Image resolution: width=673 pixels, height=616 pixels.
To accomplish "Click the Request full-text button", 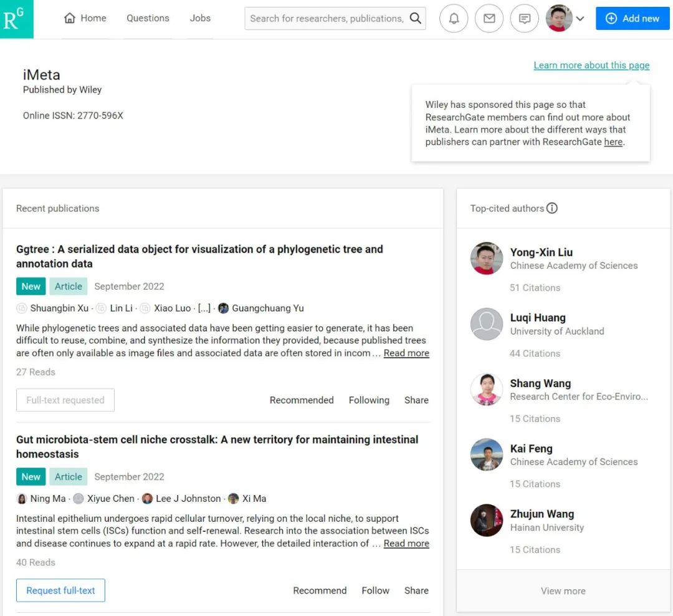I will tap(60, 590).
